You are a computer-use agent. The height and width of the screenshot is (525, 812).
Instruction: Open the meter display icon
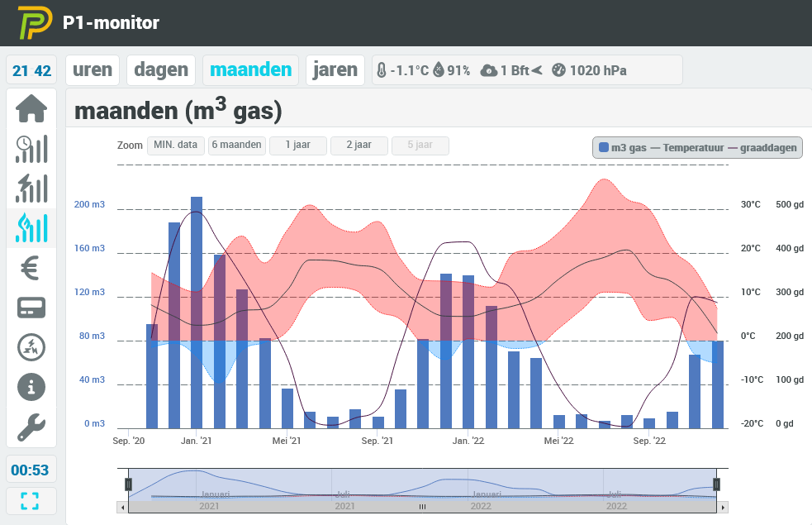pyautogui.click(x=31, y=308)
